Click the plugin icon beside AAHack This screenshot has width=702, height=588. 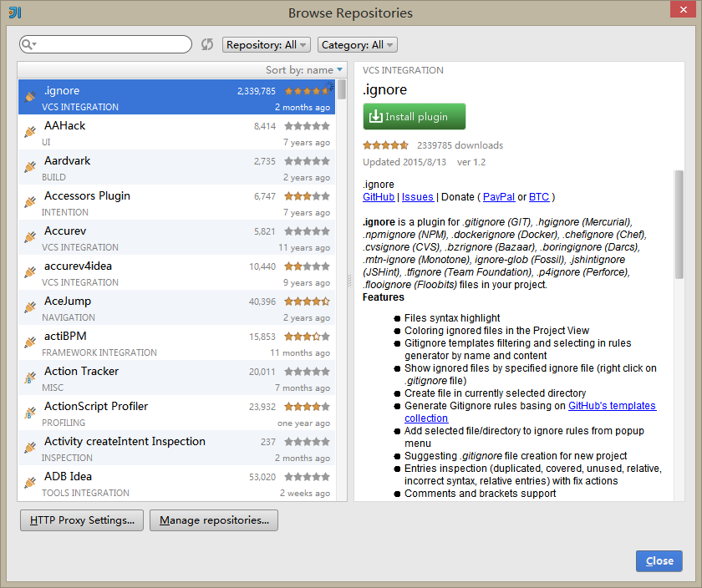[x=30, y=132]
